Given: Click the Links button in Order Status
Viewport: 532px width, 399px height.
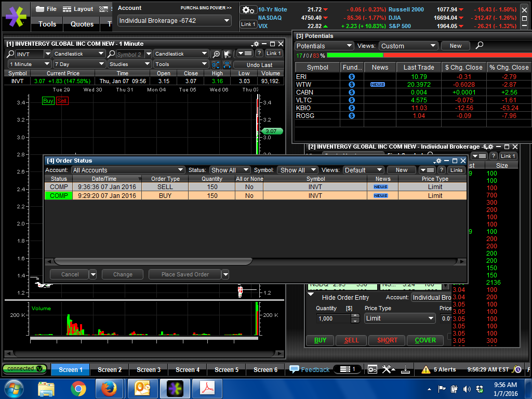Looking at the screenshot, I should [456, 170].
